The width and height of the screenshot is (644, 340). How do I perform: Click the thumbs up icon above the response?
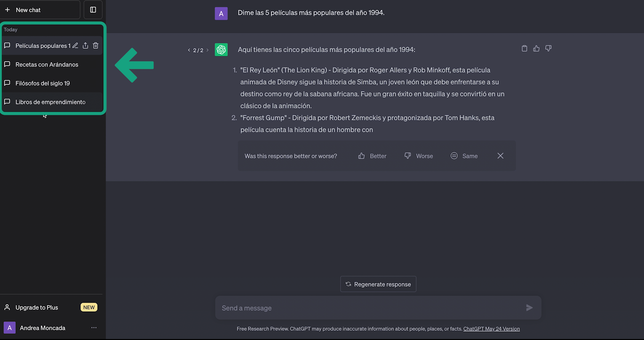[x=536, y=49]
